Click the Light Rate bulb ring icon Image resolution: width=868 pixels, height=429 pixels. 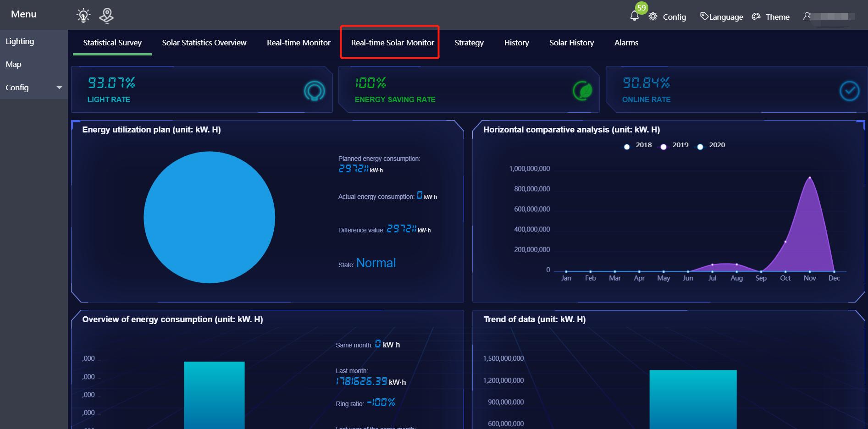314,91
